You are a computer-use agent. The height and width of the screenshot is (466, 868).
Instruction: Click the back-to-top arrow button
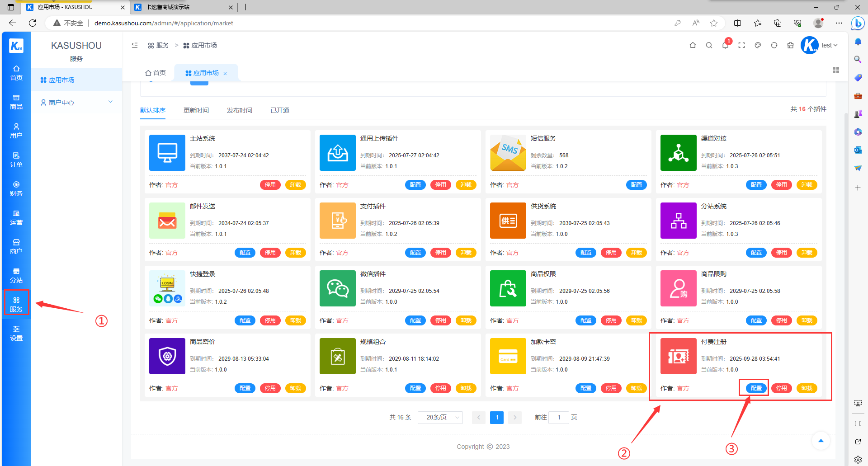coord(821,441)
